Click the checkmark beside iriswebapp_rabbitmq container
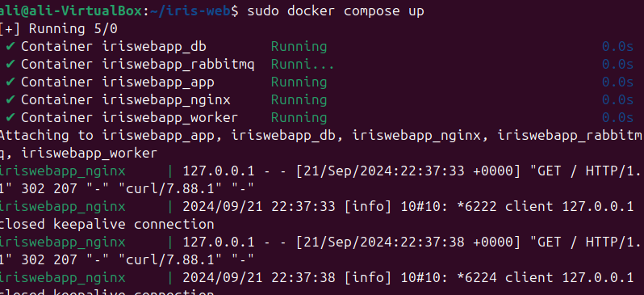 (10, 64)
